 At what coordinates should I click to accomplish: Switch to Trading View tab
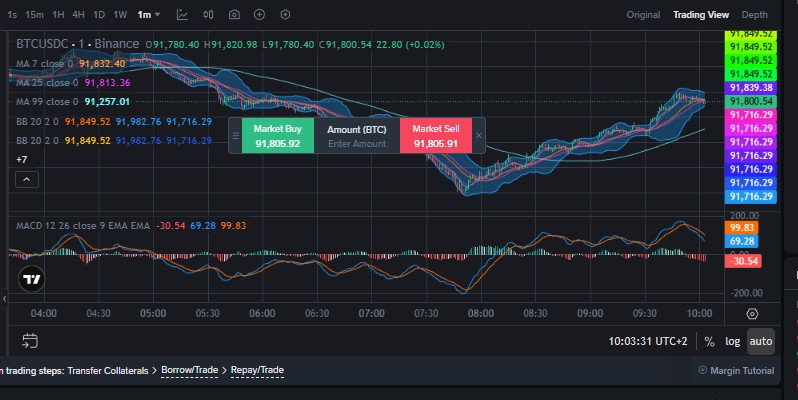click(701, 15)
